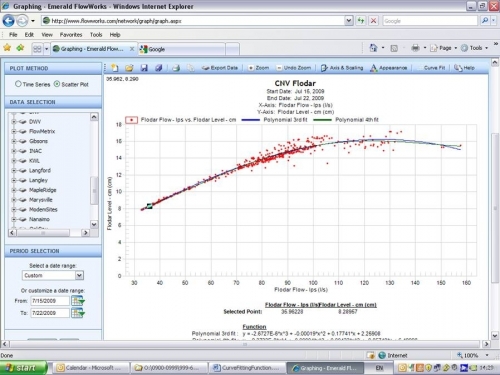Click the Polynomial 3rd fit legend line

(x=250, y=120)
